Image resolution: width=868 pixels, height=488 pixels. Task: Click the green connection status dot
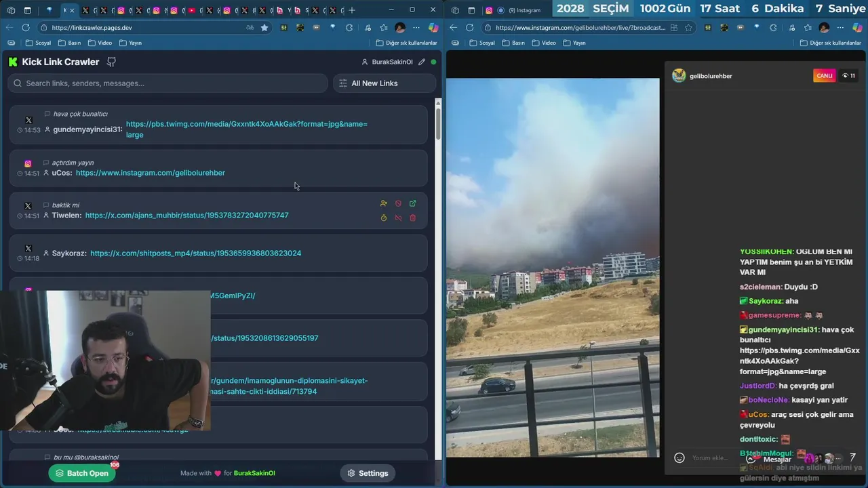pyautogui.click(x=433, y=62)
